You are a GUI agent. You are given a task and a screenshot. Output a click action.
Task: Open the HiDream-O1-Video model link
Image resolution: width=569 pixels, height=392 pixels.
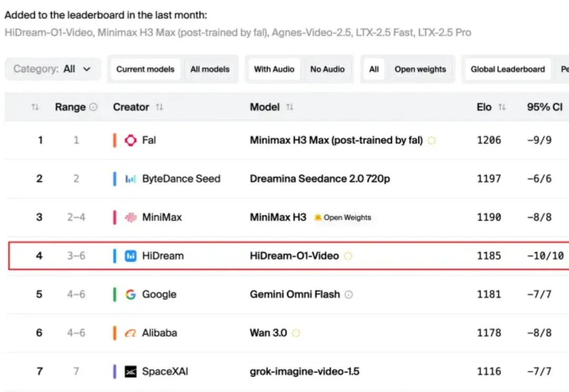pyautogui.click(x=295, y=256)
